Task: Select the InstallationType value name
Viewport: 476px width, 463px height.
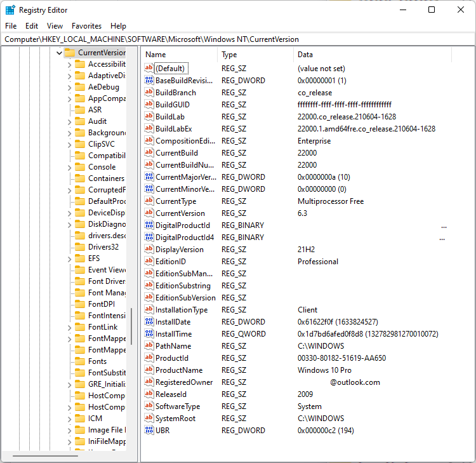Action: point(182,309)
